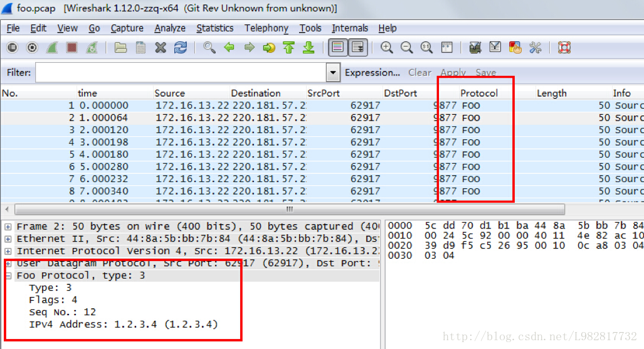This screenshot has height=349, width=644.
Task: Open the Telephony menu
Action: tap(266, 28)
